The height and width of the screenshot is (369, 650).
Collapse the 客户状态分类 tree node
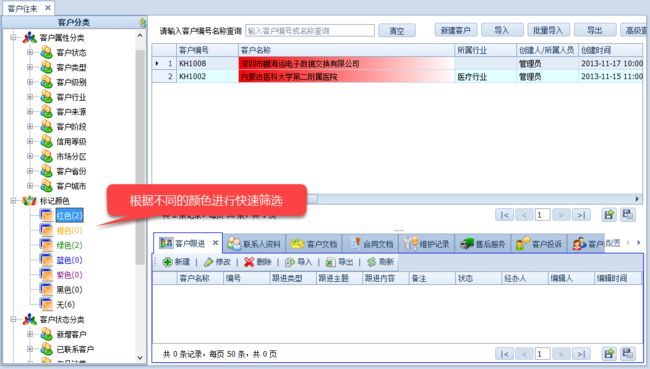[13, 319]
